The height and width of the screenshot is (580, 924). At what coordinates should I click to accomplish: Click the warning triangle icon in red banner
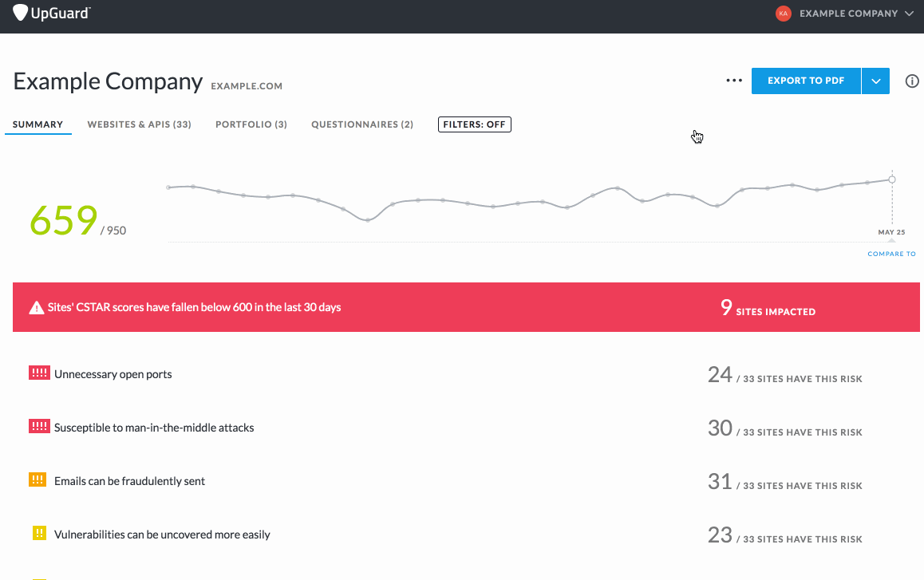coord(37,308)
